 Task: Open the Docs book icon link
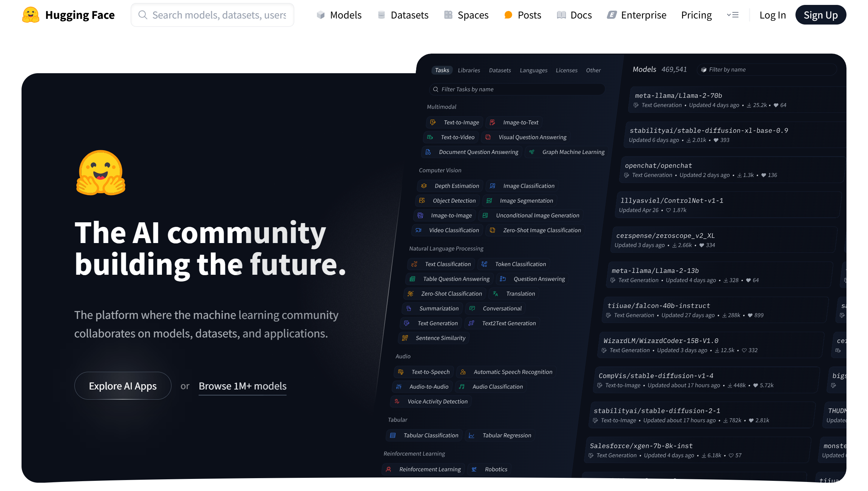[561, 15]
